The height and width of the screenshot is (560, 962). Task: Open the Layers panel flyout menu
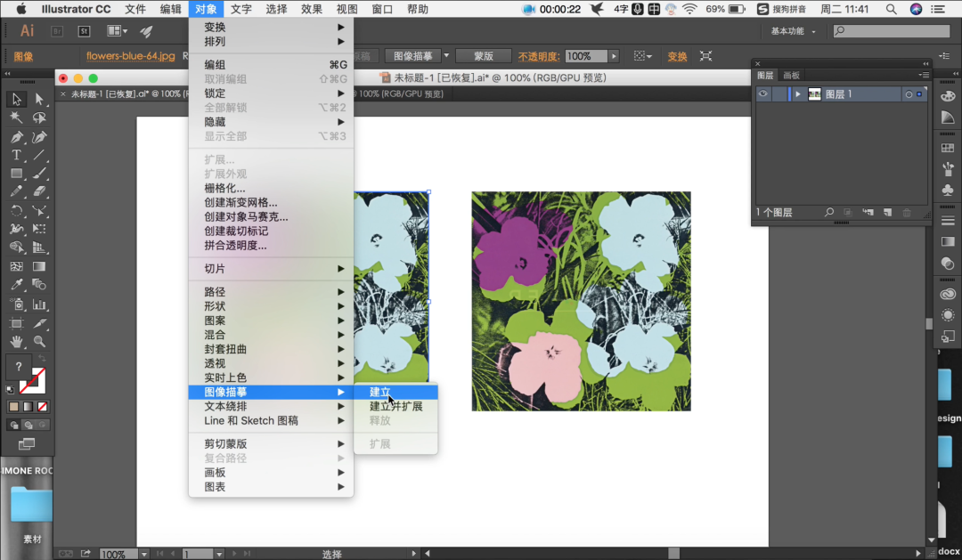coord(924,75)
